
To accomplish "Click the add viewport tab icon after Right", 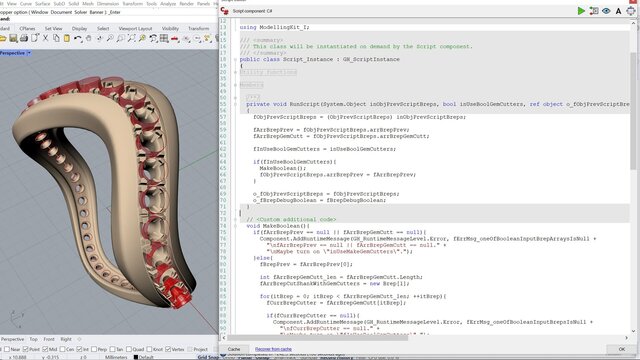I will (x=79, y=339).
